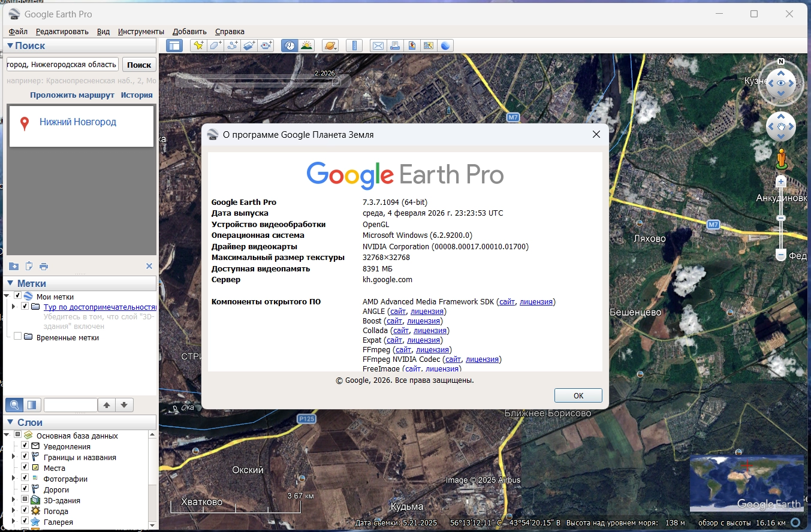Collapse the Метки panel

tap(10, 283)
